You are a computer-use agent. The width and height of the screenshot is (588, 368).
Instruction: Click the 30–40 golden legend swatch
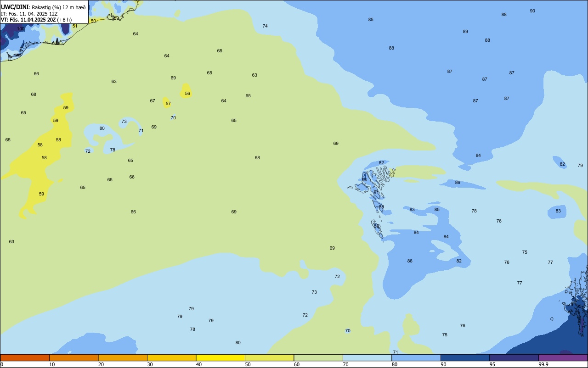pyautogui.click(x=171, y=357)
